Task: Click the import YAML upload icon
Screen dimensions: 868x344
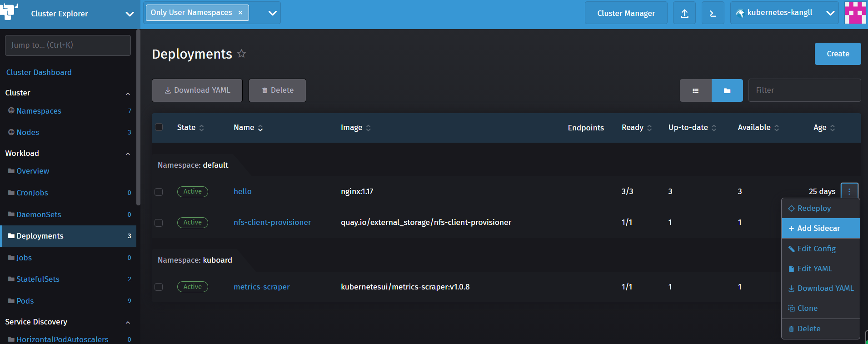Action: pyautogui.click(x=684, y=13)
